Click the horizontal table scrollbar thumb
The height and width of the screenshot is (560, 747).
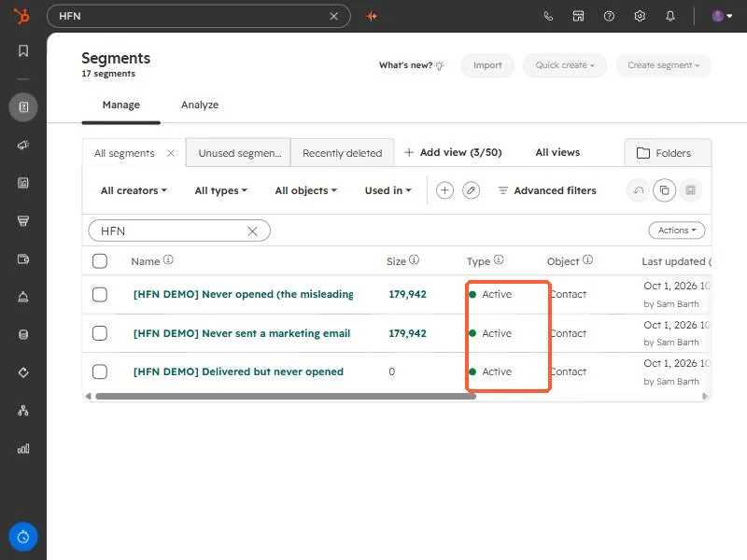(x=286, y=396)
